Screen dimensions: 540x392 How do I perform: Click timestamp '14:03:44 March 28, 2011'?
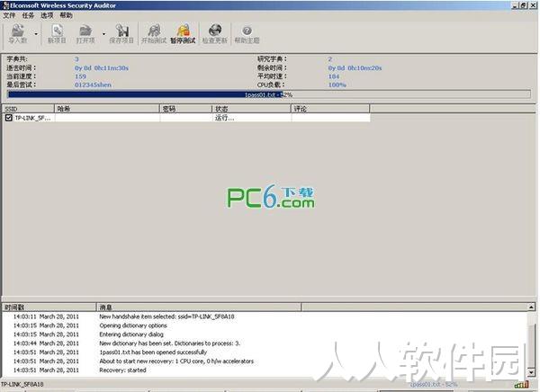tap(46, 343)
